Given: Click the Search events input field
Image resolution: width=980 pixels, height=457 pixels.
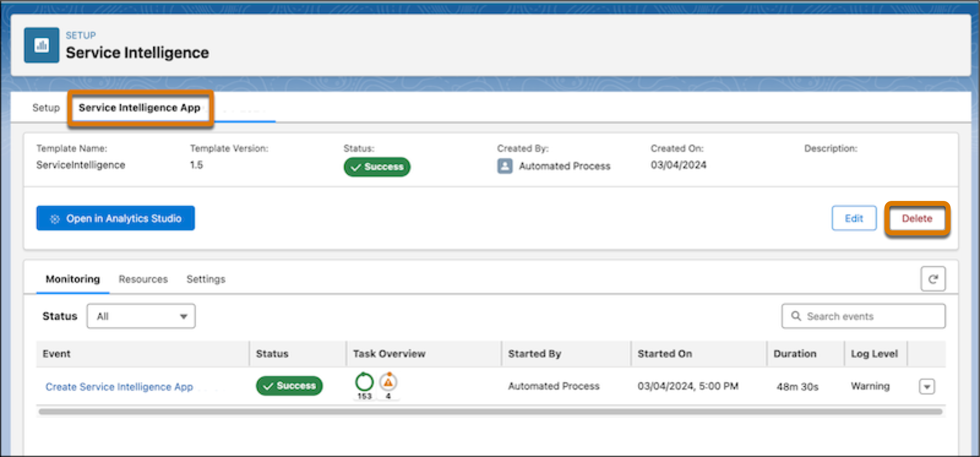Looking at the screenshot, I should (x=864, y=316).
